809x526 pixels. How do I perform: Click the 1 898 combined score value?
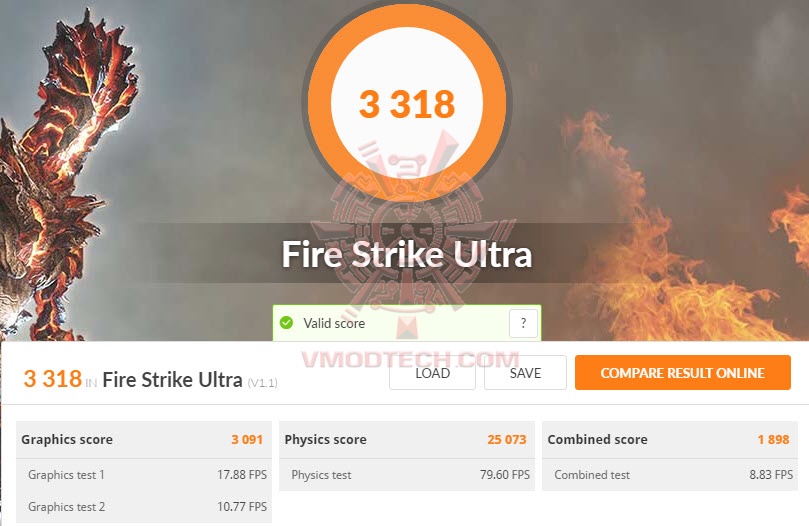pos(773,440)
